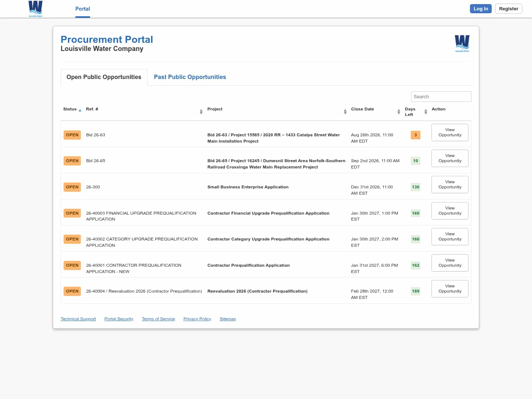Image resolution: width=532 pixels, height=399 pixels.
Task: Click the OPEN badge for 26-40003 row
Action: (x=72, y=213)
